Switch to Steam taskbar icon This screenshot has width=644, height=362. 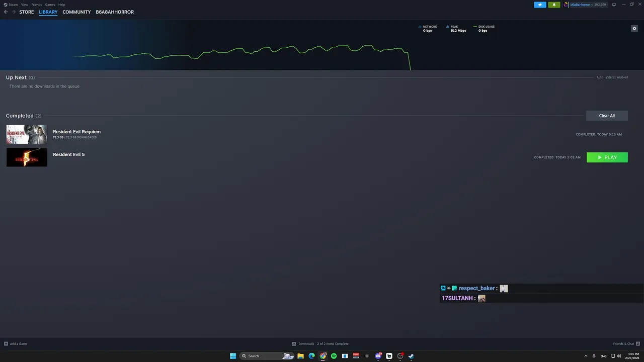411,356
